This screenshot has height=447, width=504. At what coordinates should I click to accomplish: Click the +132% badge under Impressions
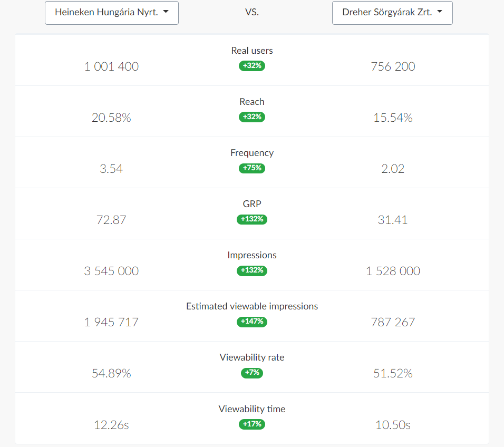pos(252,270)
